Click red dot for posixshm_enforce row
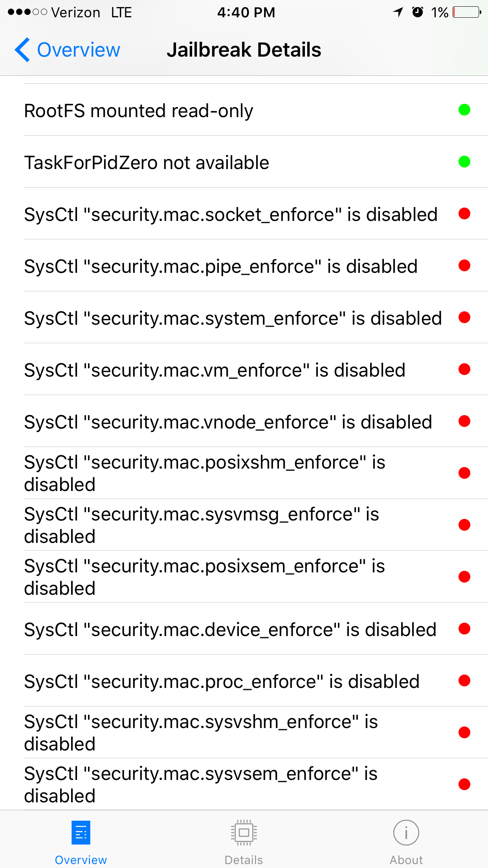 464,473
